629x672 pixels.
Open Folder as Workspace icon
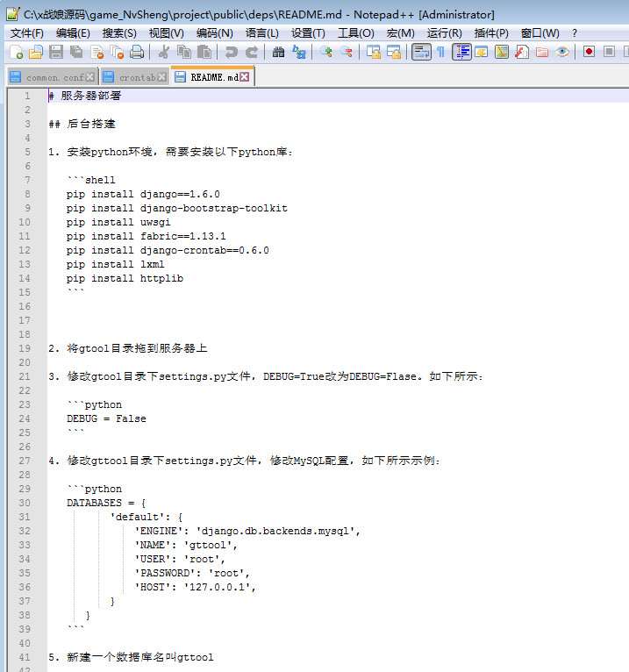coord(542,53)
